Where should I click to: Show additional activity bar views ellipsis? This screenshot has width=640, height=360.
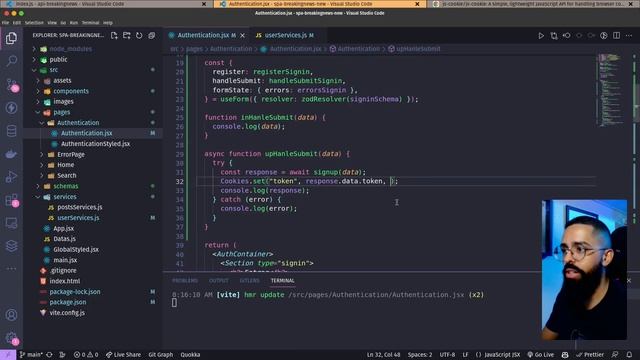(x=11, y=269)
